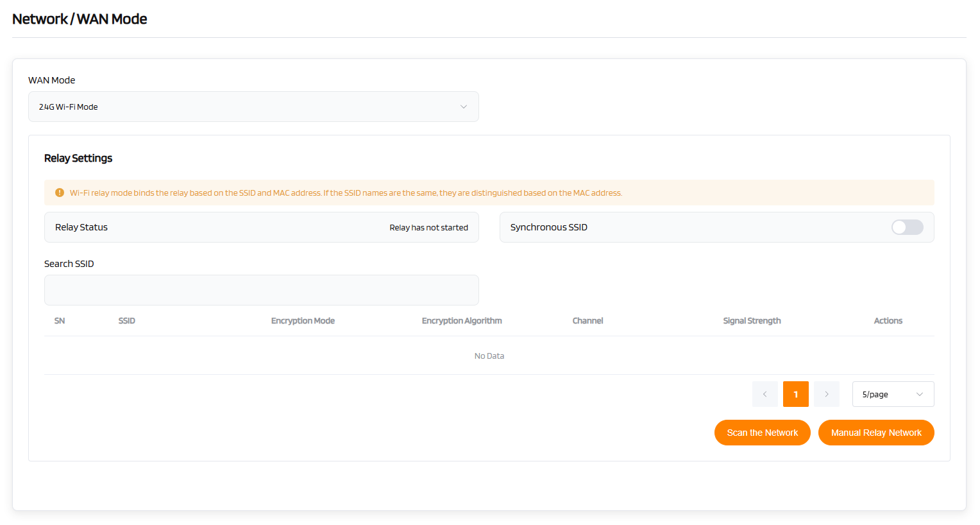Click the orange warning icon in the notice
This screenshot has height=525, width=980.
(x=60, y=193)
